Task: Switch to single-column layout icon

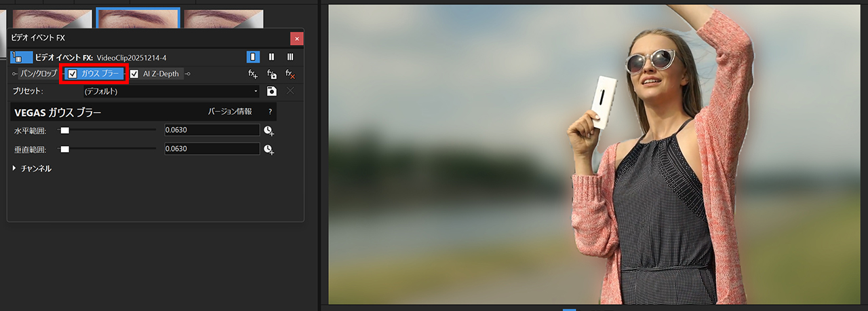Action: [252, 57]
